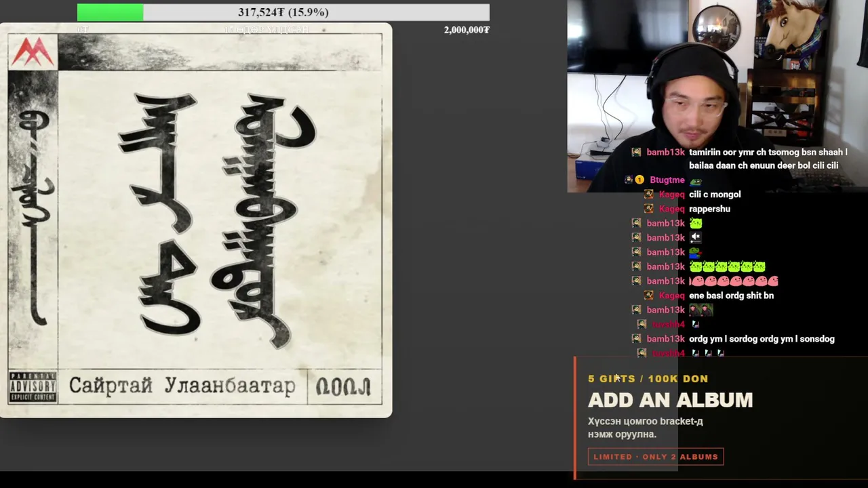Click the donation goal progress bar
This screenshot has width=868, height=488.
click(283, 12)
